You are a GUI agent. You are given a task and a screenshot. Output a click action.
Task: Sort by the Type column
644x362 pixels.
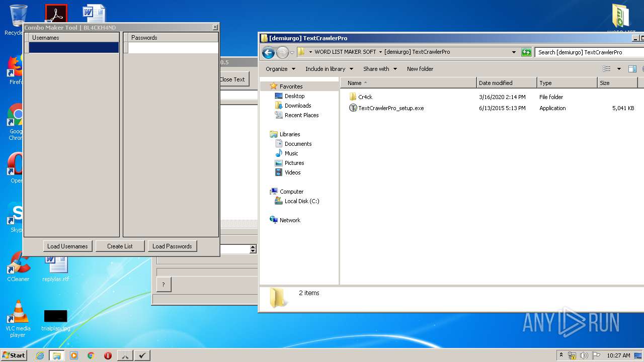(x=567, y=83)
